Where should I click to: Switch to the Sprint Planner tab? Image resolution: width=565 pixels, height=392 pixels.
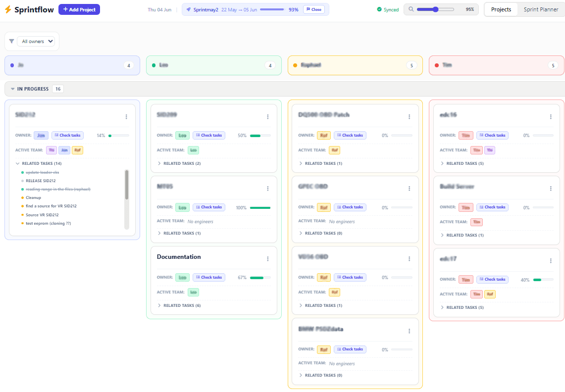coord(541,9)
